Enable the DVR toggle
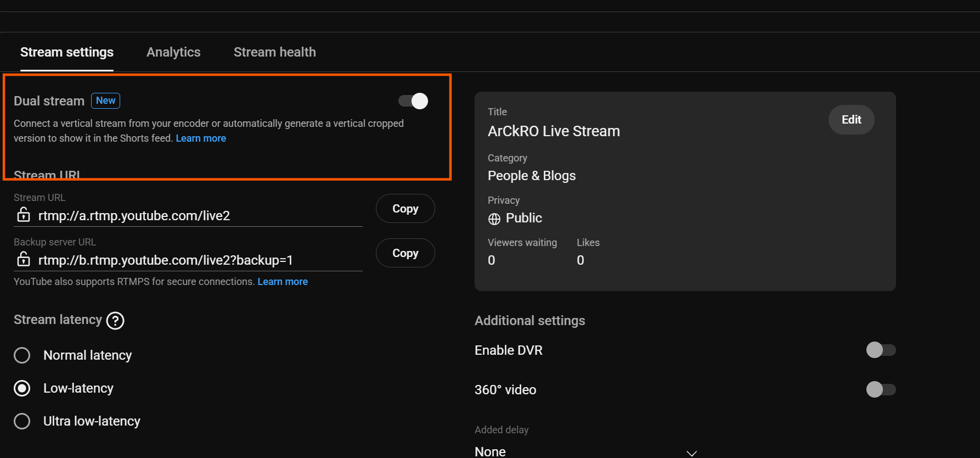 click(x=881, y=350)
